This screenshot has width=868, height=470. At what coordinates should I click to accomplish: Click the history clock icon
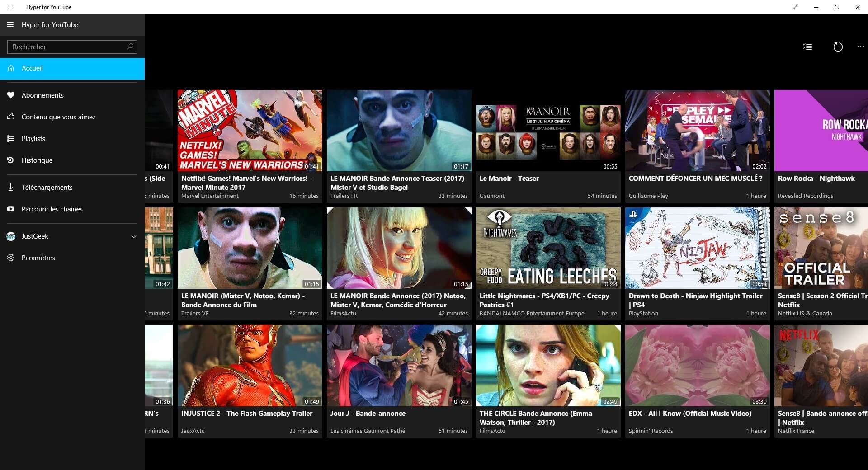tap(11, 160)
